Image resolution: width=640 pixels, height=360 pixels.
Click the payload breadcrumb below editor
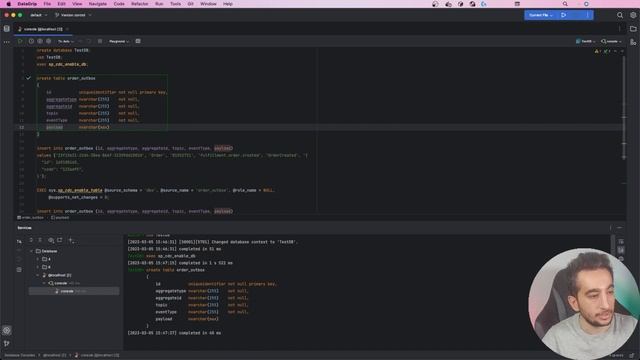[60, 218]
